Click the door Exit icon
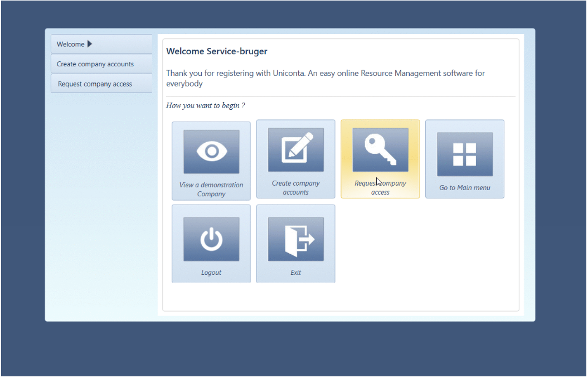The width and height of the screenshot is (588, 378). [295, 239]
